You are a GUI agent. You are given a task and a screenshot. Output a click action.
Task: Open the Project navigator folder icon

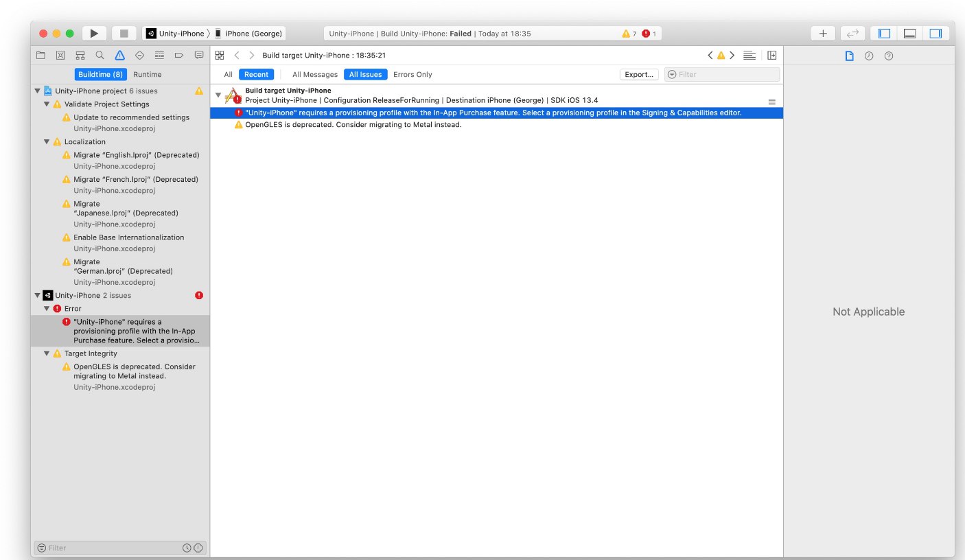point(40,55)
